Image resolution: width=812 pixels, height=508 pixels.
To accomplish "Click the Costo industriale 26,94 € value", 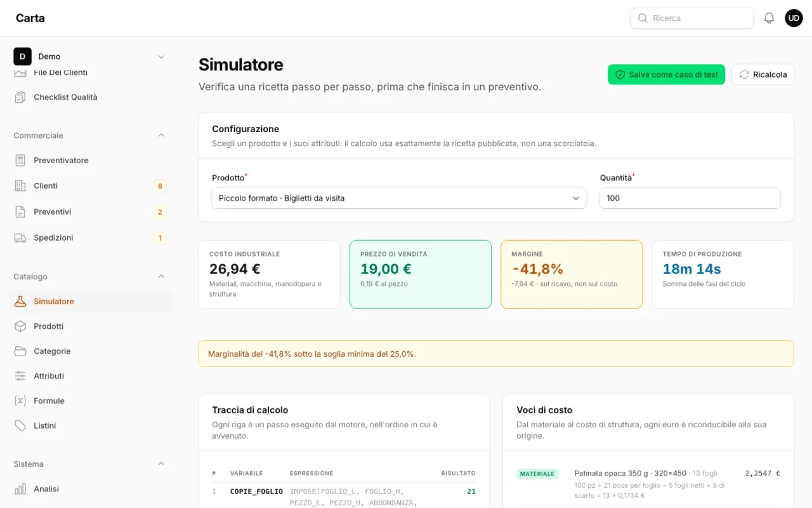I will pyautogui.click(x=235, y=269).
